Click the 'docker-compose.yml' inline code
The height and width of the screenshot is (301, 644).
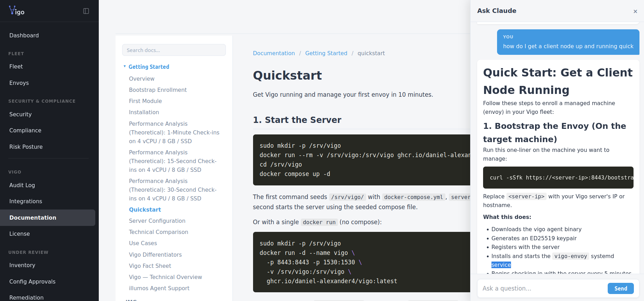pyautogui.click(x=413, y=197)
